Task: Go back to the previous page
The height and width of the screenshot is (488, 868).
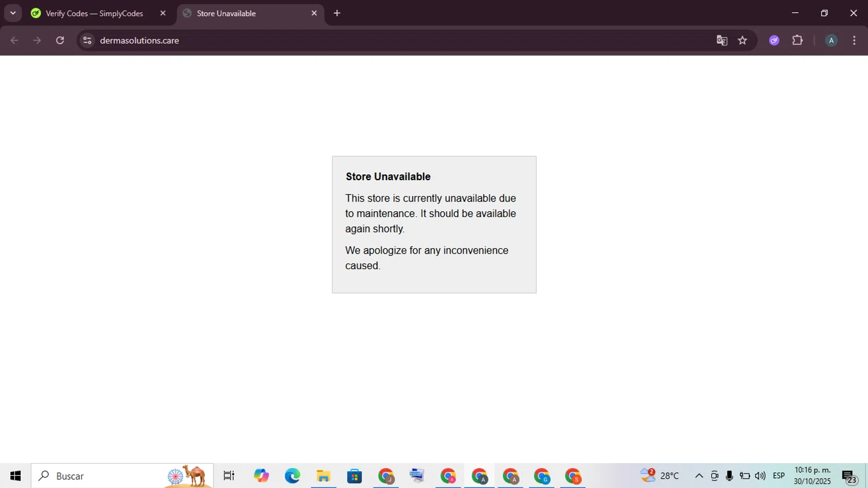Action: coord(14,41)
